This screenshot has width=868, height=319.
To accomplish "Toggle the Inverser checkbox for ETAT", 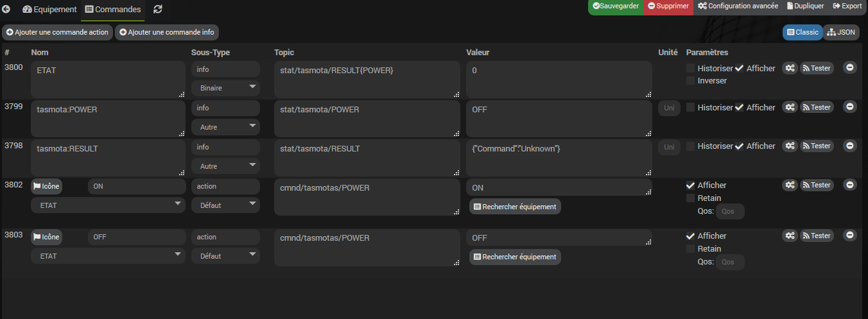I will (690, 81).
